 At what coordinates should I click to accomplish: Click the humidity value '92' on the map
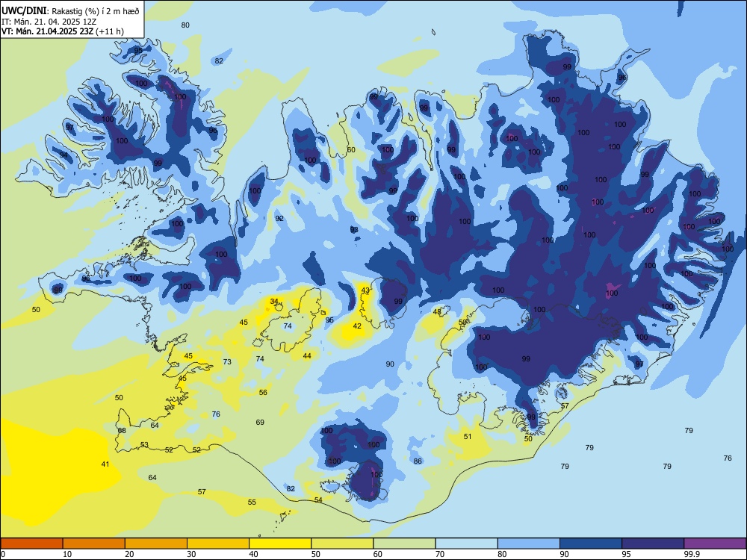279,218
